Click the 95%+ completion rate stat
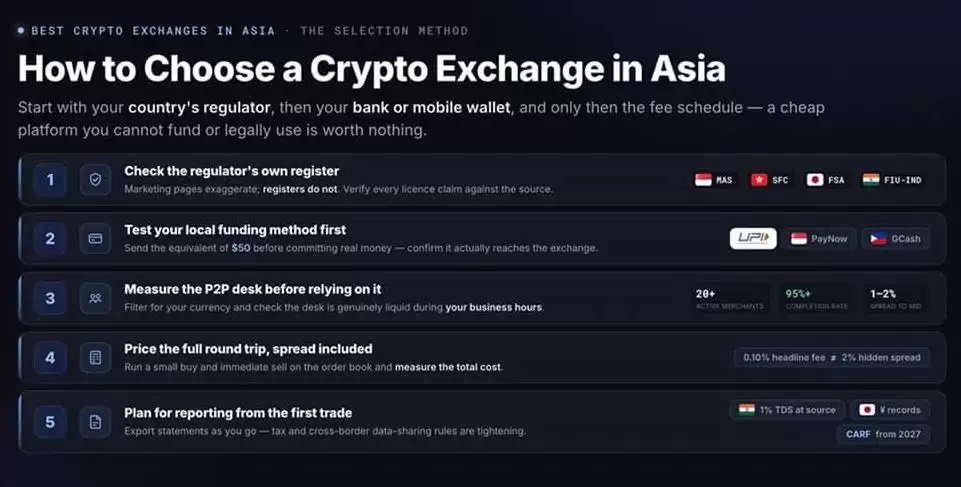Viewport: 961px width, 487px height. 817,299
